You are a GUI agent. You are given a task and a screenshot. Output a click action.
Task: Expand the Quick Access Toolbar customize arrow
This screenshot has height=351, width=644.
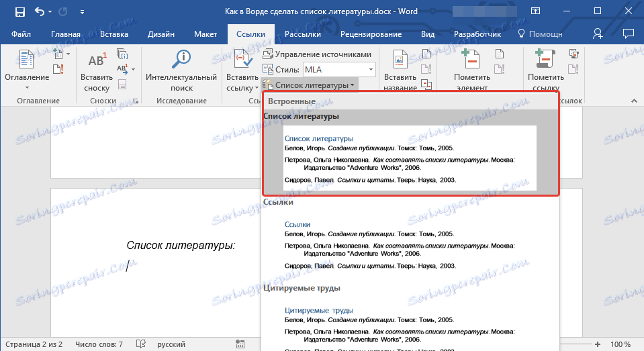click(82, 11)
